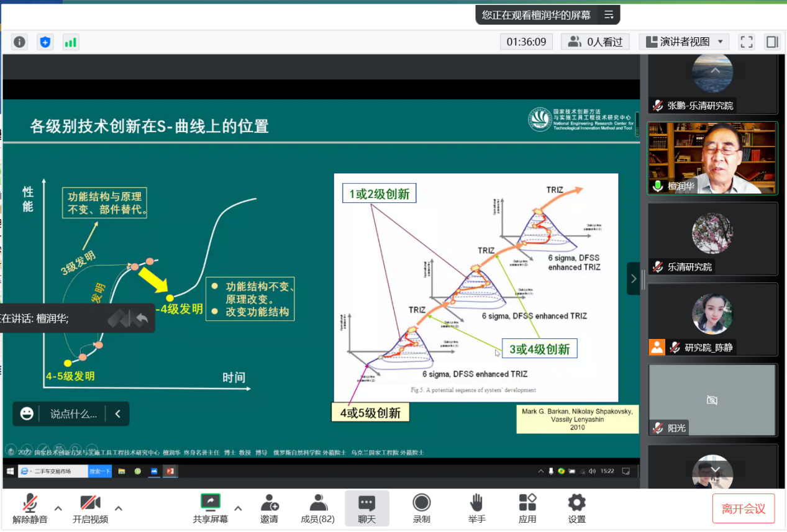Expand share options arrow beside 共享屏幕
787x532 pixels.
[238, 508]
